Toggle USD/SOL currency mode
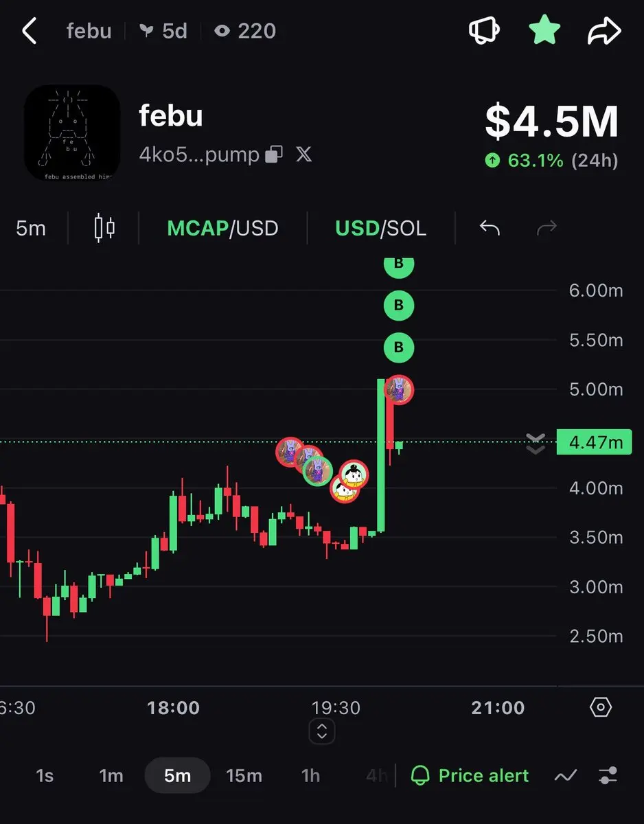This screenshot has width=644, height=824. 380,228
